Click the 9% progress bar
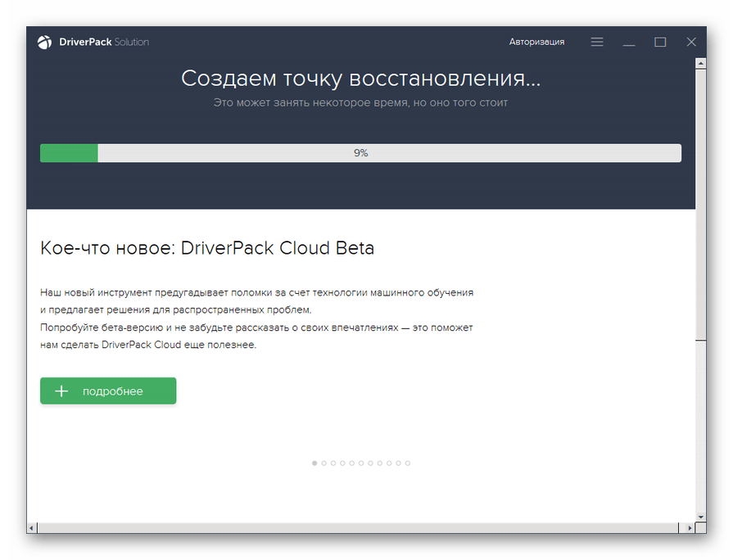The width and height of the screenshot is (733, 560). 360,153
